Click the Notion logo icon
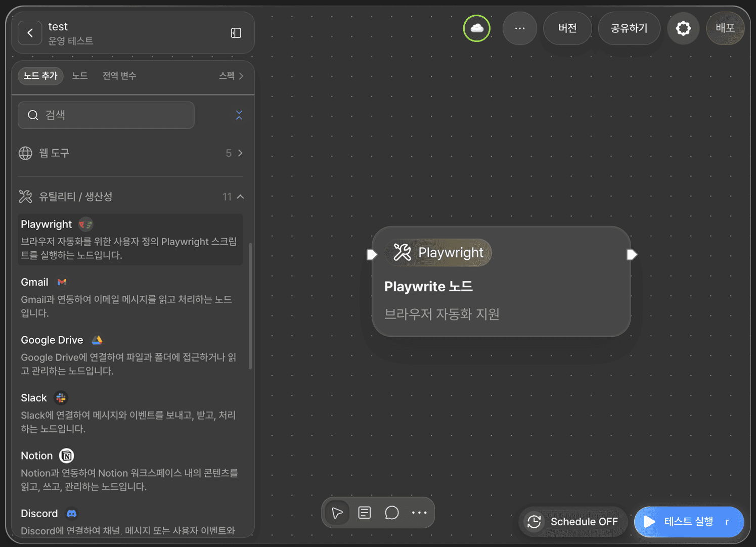Viewport: 756px width, 547px height. pyautogui.click(x=67, y=456)
